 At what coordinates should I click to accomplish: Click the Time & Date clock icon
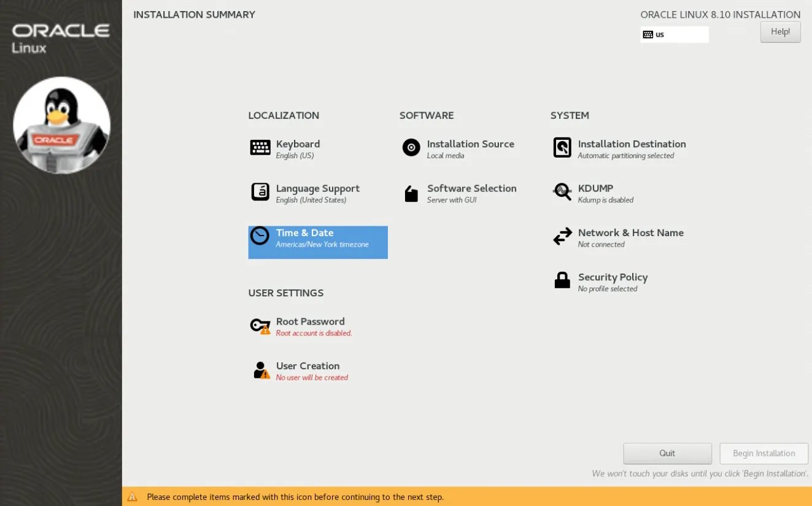260,236
